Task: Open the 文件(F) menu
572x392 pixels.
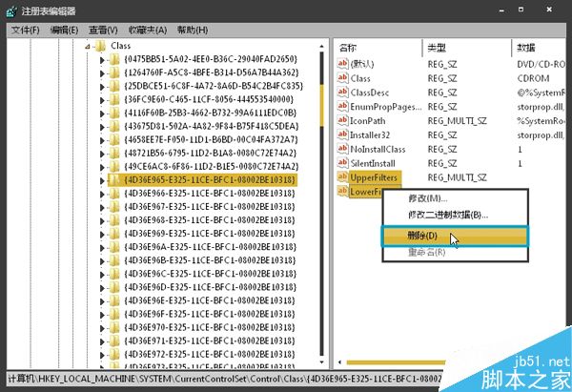Action: pyautogui.click(x=26, y=30)
